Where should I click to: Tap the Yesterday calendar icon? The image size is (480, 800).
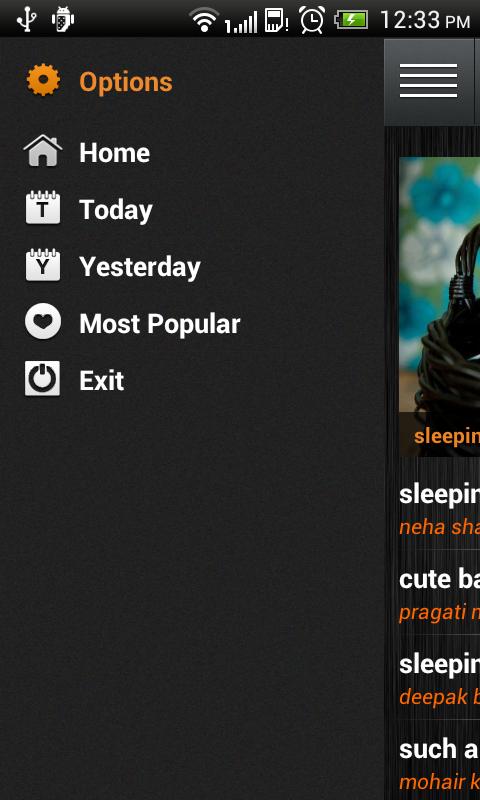coord(43,264)
